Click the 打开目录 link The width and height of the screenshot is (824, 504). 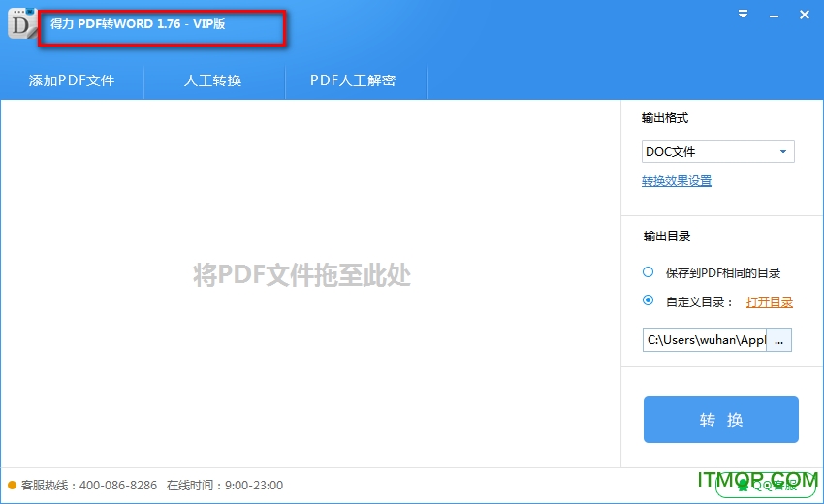click(770, 302)
